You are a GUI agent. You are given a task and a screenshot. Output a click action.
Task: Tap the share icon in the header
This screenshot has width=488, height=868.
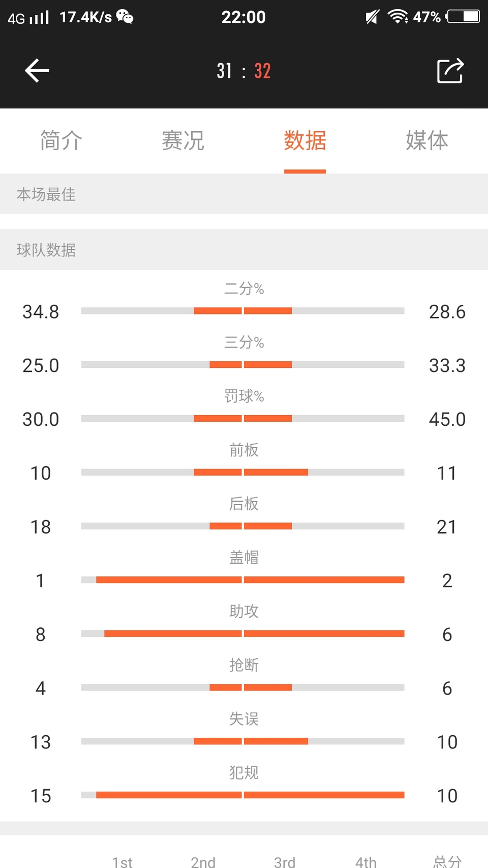click(450, 71)
